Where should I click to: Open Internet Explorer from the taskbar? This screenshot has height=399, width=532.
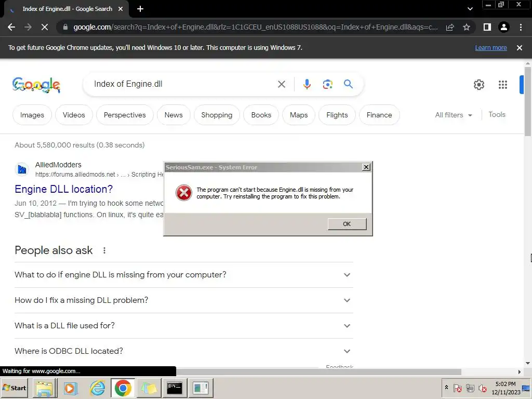(x=97, y=388)
